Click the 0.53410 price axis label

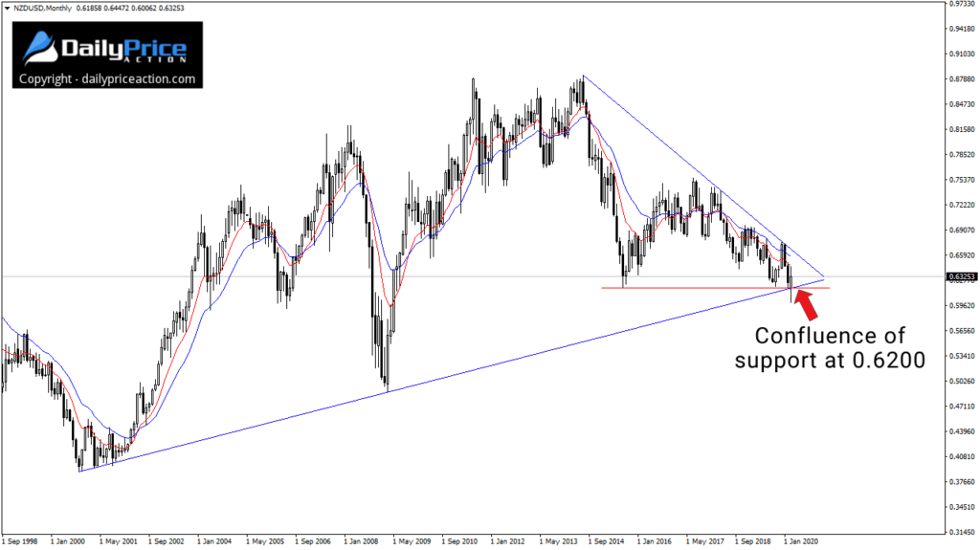(963, 356)
